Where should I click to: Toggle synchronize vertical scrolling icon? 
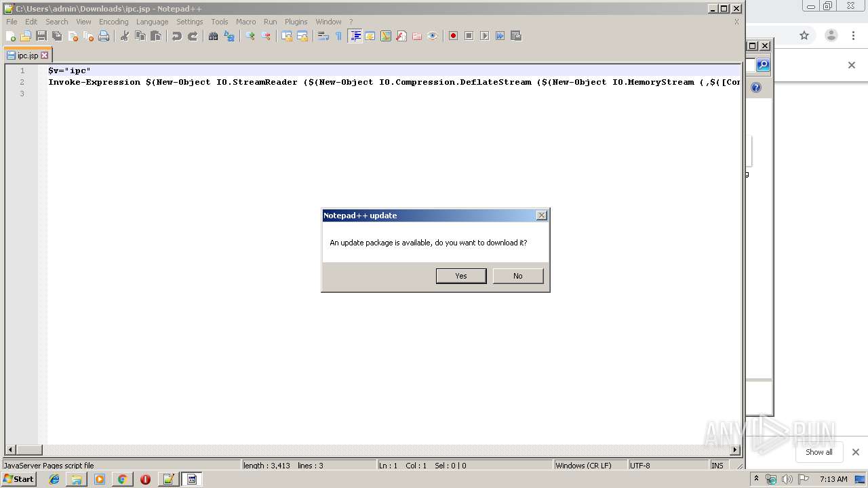point(287,36)
